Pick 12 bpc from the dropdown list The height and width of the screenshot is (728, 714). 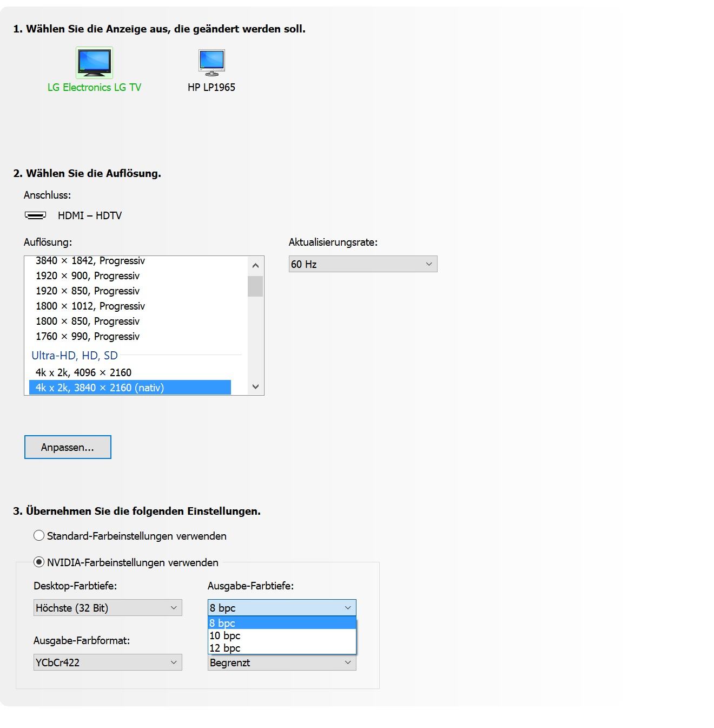[282, 648]
